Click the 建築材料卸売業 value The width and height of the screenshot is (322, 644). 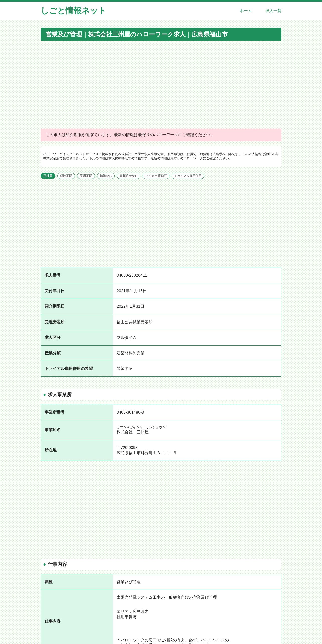tap(131, 353)
